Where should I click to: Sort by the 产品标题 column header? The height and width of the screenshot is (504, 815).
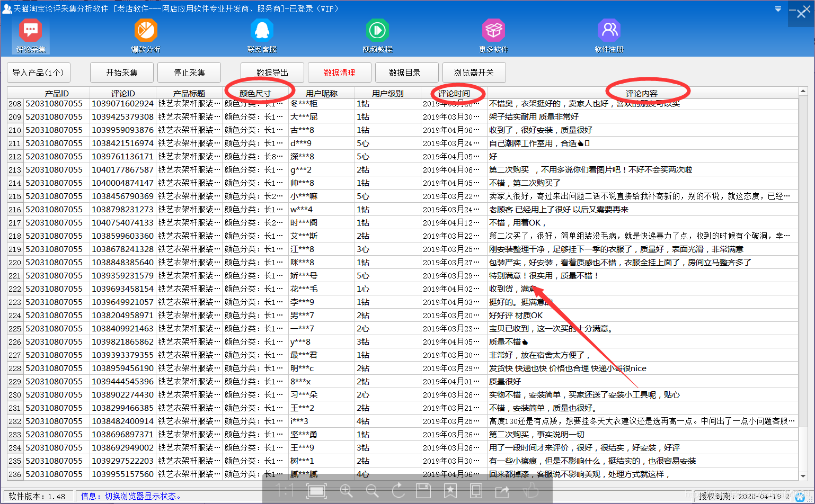[189, 93]
